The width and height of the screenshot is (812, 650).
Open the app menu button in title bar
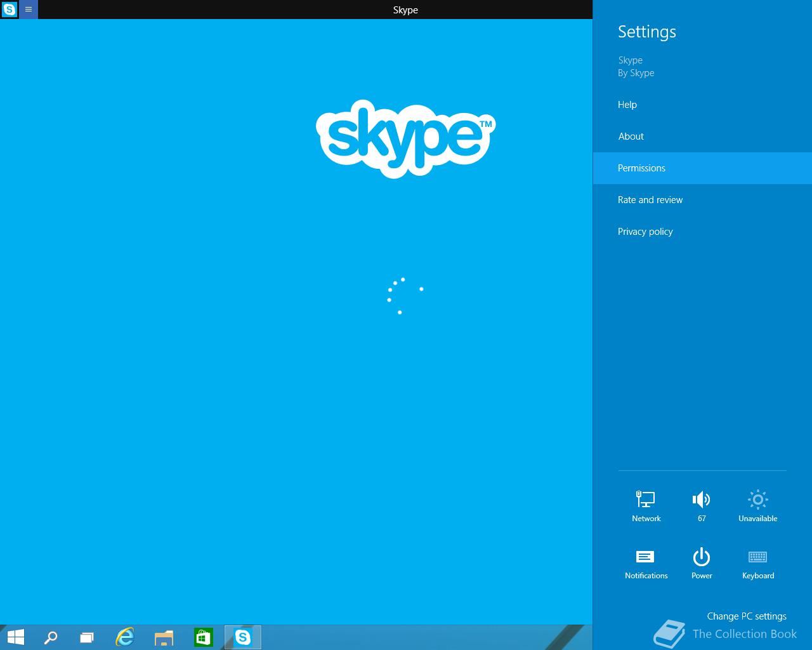(29, 10)
